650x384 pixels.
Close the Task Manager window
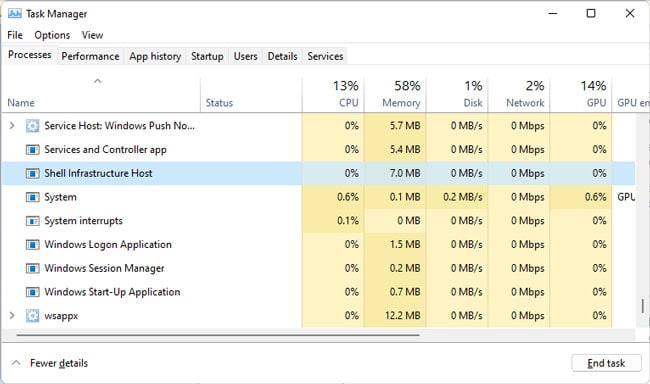pyautogui.click(x=630, y=13)
